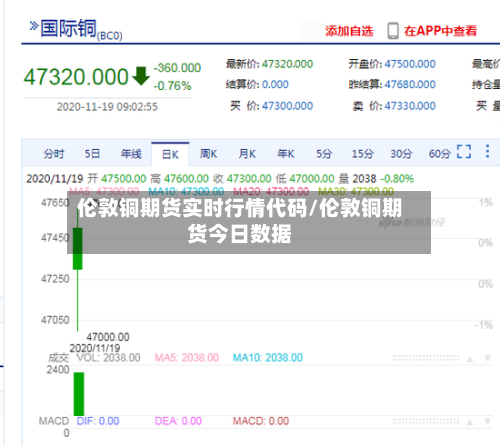The image size is (500, 446).
Task: Open the vertical three-dot chart menu
Action: pyautogui.click(x=487, y=151)
